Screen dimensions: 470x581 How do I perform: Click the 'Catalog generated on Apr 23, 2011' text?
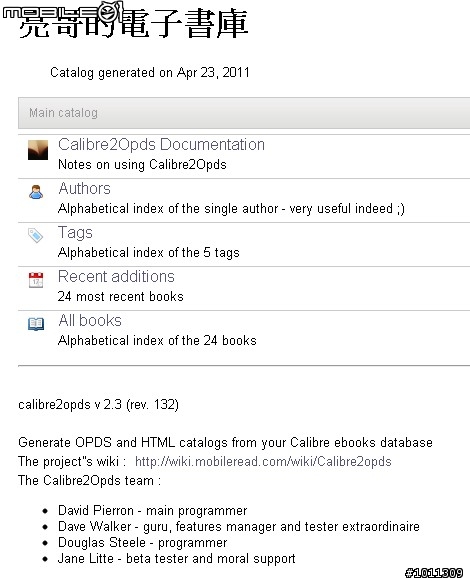150,73
